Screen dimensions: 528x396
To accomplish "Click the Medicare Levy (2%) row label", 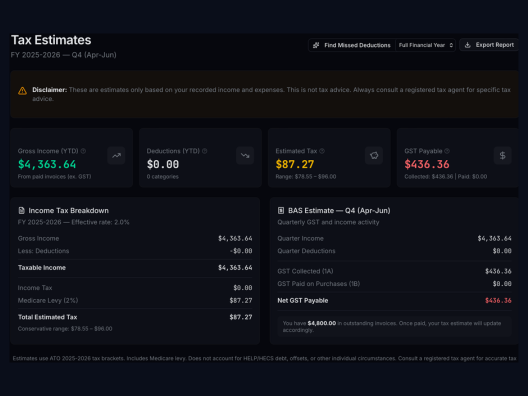I will [x=48, y=300].
